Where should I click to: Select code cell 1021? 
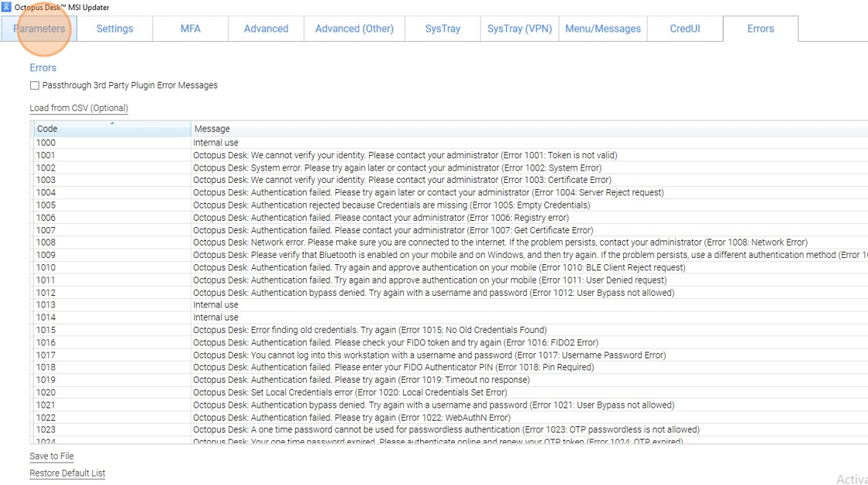(x=111, y=405)
